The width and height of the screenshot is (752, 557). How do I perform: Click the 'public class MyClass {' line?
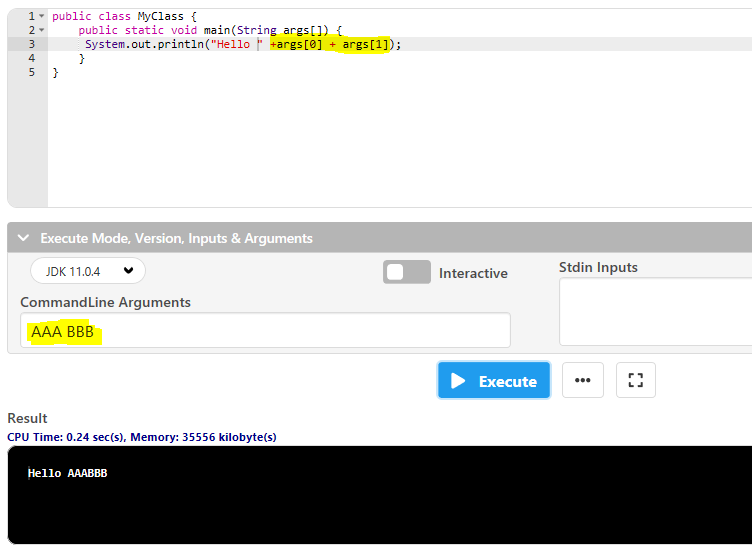(124, 16)
